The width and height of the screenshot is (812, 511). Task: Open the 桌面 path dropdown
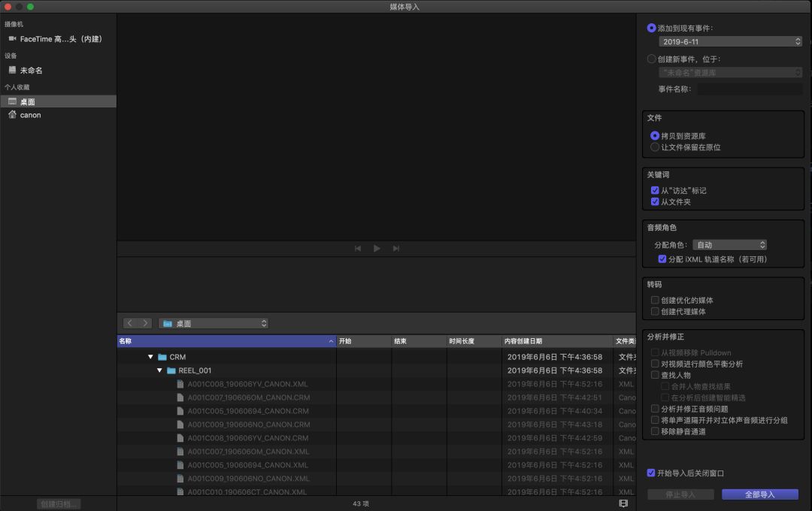click(x=214, y=323)
